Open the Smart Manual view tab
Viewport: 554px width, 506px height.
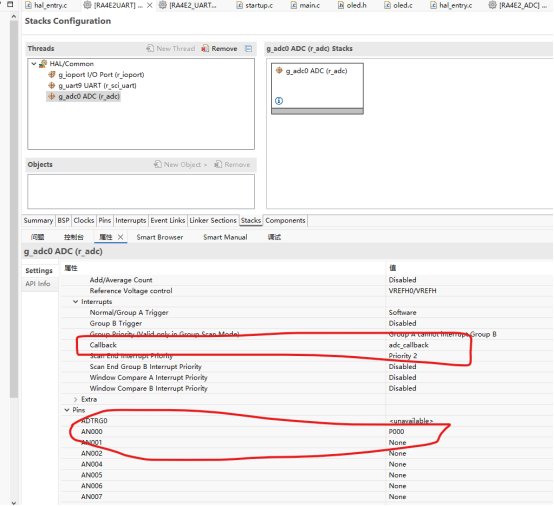(225, 237)
